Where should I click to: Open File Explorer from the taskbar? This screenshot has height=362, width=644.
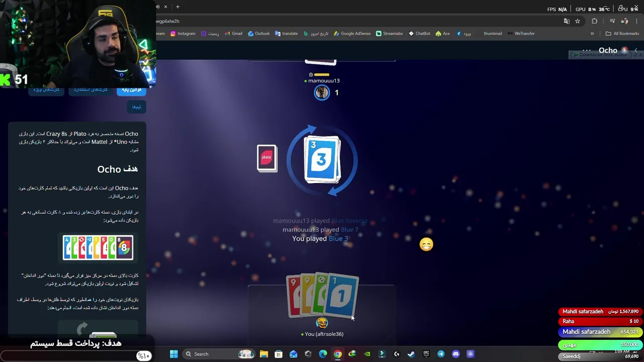pyautogui.click(x=264, y=354)
